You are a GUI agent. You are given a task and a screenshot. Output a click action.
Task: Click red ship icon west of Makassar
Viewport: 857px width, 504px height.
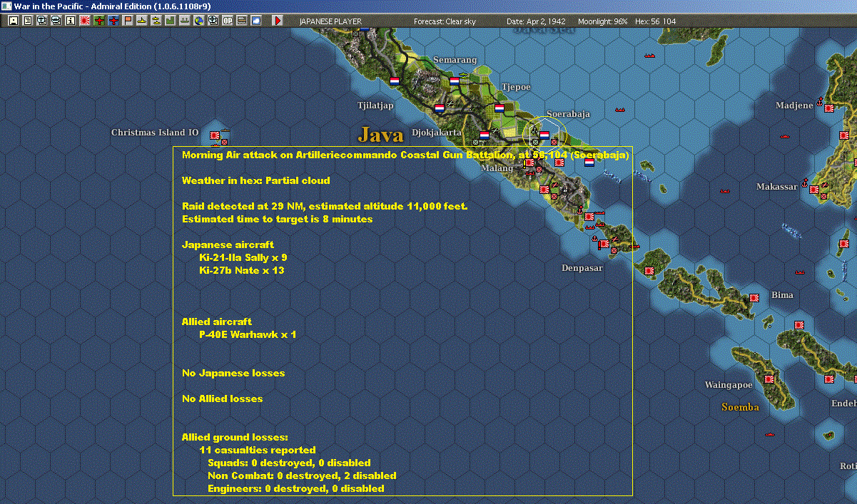pyautogui.click(x=725, y=190)
